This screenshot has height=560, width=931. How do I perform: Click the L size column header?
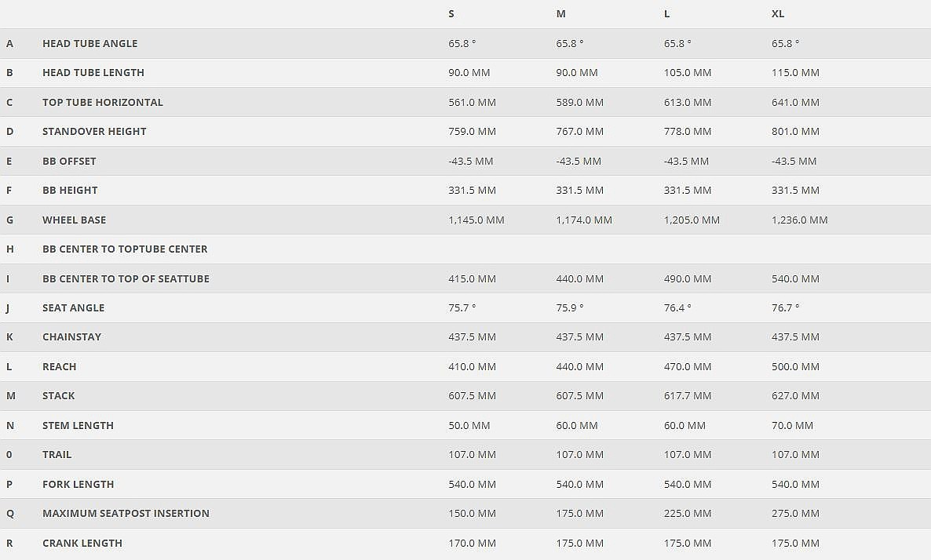click(x=667, y=14)
